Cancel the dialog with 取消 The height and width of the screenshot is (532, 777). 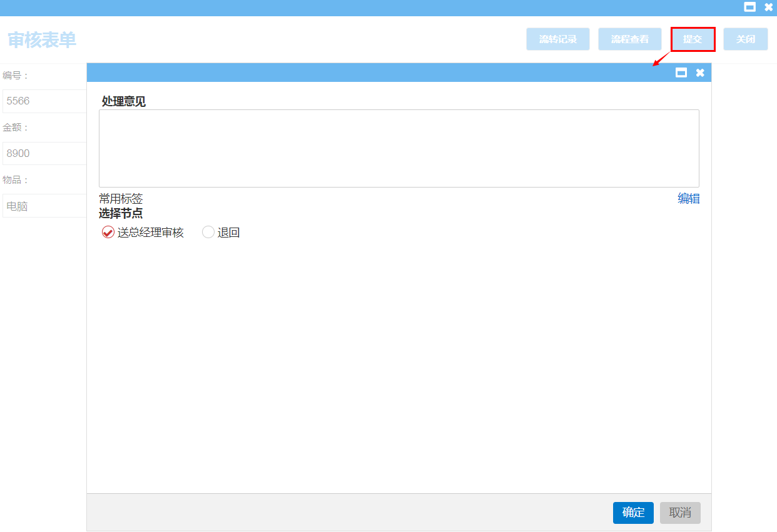tap(680, 513)
